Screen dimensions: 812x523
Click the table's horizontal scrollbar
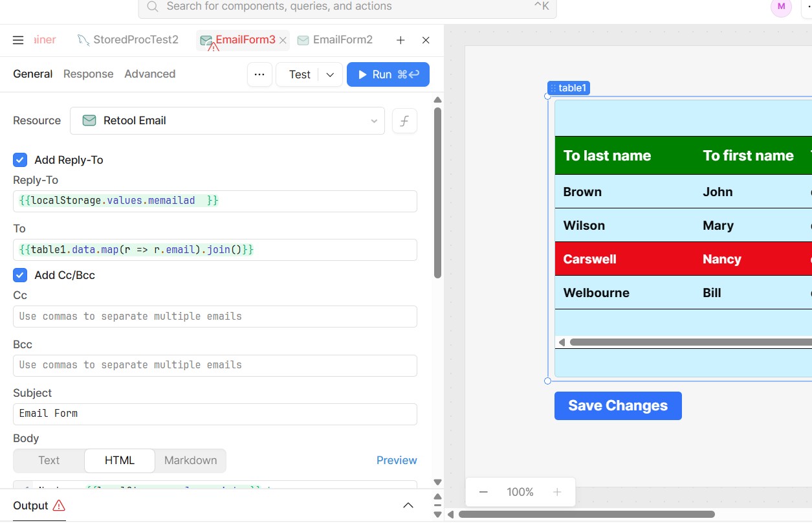pos(686,342)
